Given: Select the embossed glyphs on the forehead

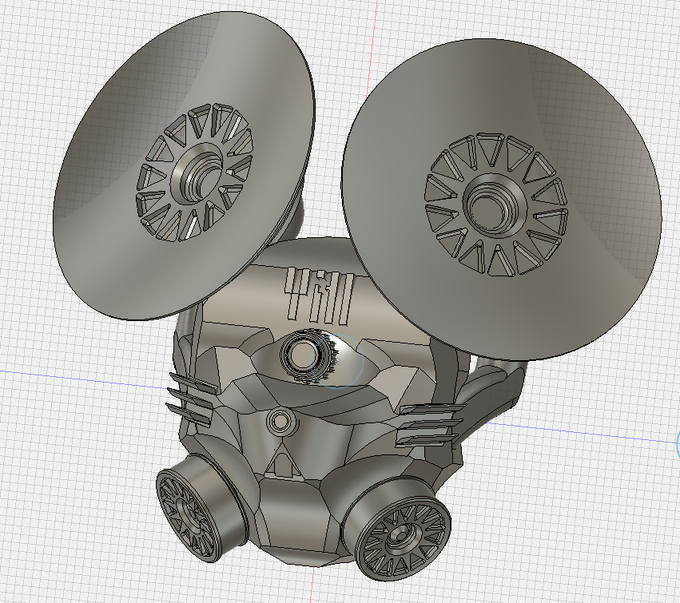Looking at the screenshot, I should click(x=320, y=295).
